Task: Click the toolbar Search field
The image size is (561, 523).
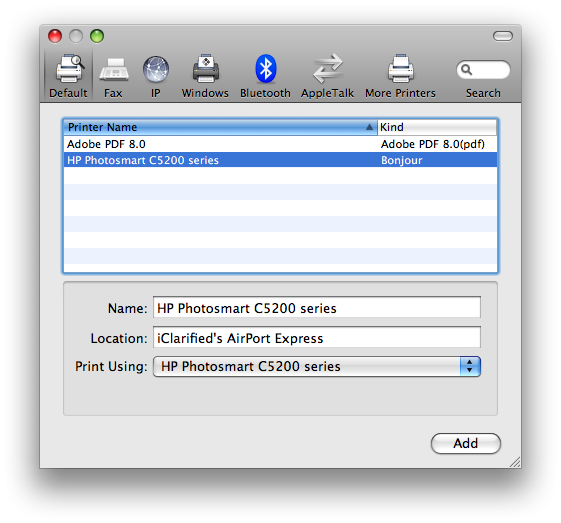Action: (x=483, y=70)
